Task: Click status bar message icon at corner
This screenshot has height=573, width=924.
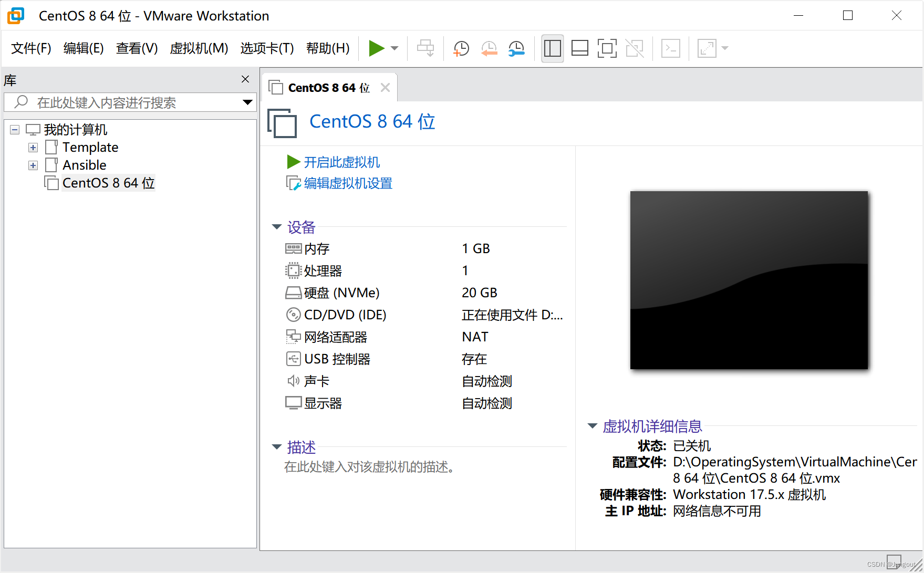Action: tap(894, 561)
